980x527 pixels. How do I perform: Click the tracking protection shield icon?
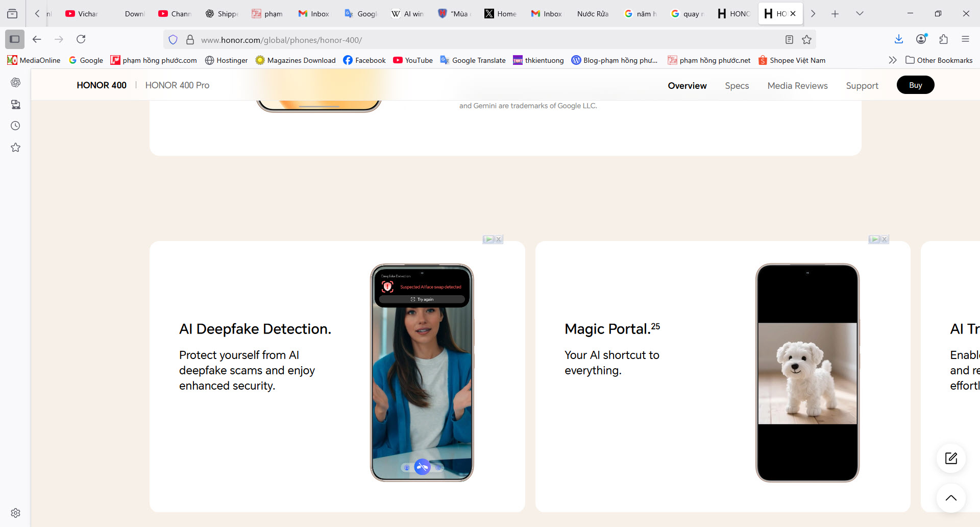pyautogui.click(x=173, y=40)
